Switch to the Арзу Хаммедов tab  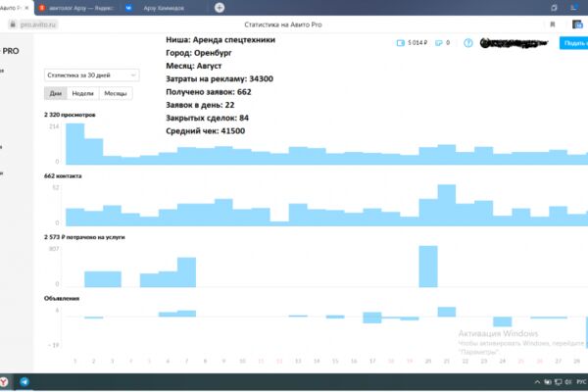pyautogui.click(x=164, y=8)
